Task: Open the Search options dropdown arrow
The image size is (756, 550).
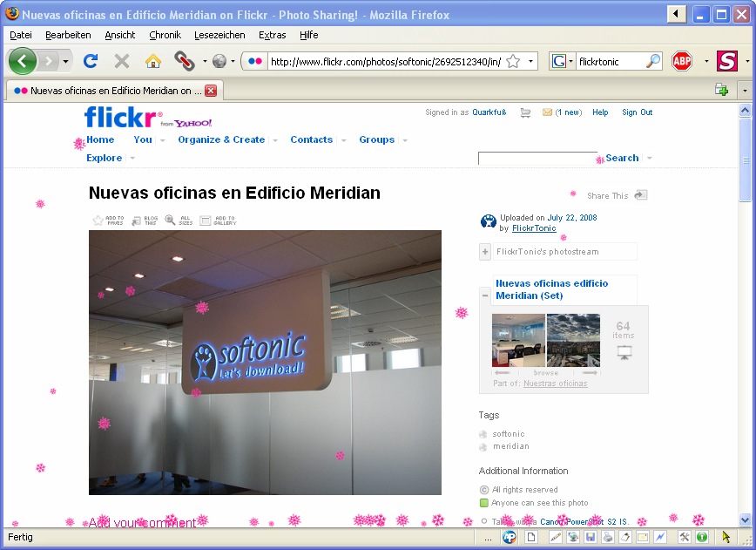Action: point(650,159)
